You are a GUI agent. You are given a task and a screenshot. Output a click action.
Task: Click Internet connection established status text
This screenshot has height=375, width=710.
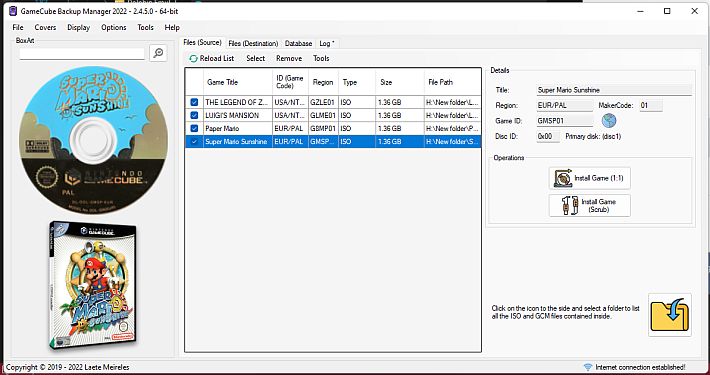640,367
